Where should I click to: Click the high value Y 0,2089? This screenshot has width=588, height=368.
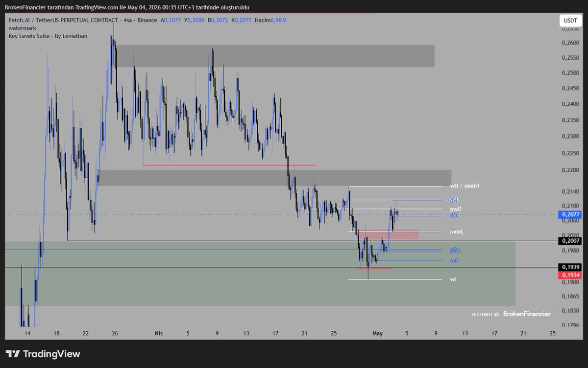pyautogui.click(x=194, y=20)
